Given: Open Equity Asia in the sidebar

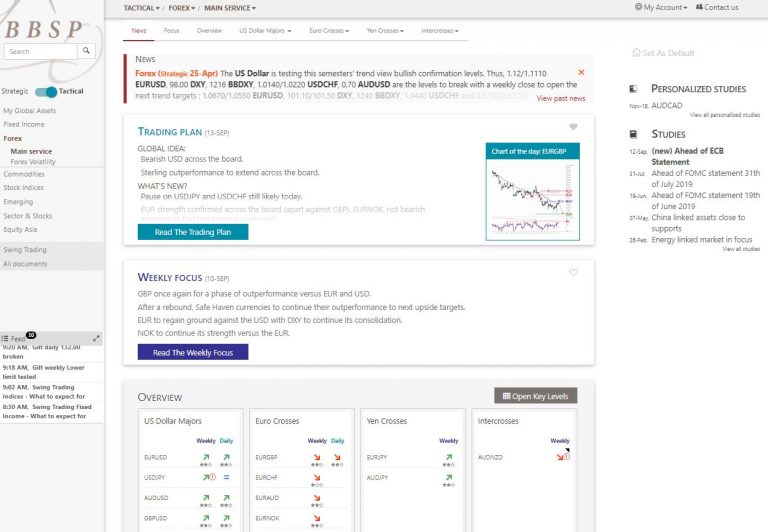Looking at the screenshot, I should tap(20, 229).
